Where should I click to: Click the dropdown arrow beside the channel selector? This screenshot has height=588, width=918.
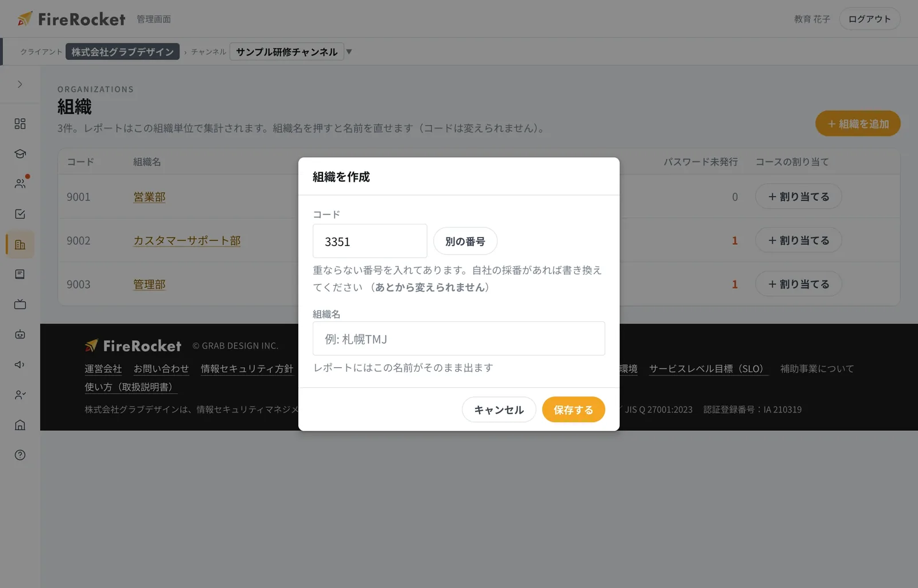click(x=349, y=52)
